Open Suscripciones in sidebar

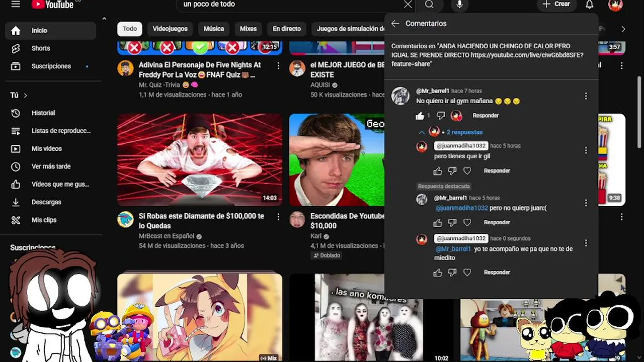tap(51, 66)
